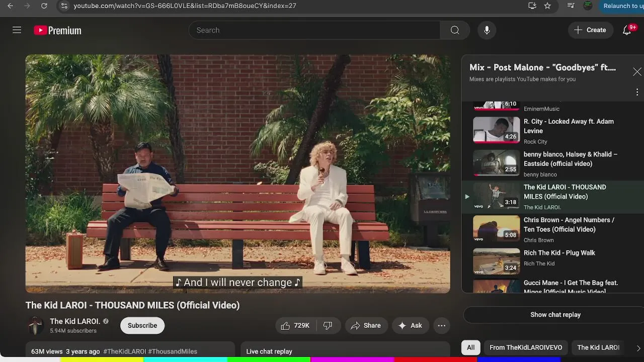
Task: Select The Kid LAROI filter chip
Action: (598, 347)
